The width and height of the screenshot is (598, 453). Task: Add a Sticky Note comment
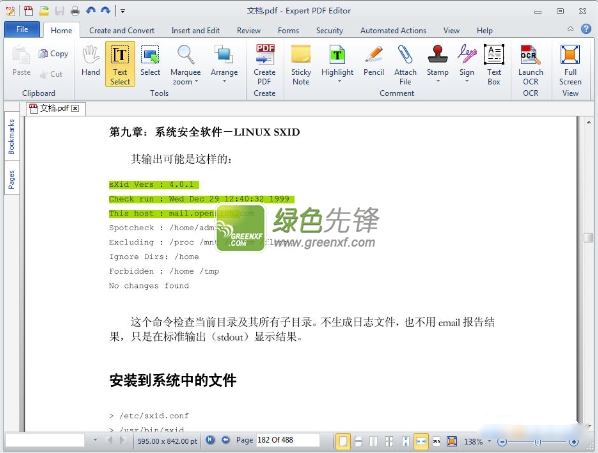point(301,65)
